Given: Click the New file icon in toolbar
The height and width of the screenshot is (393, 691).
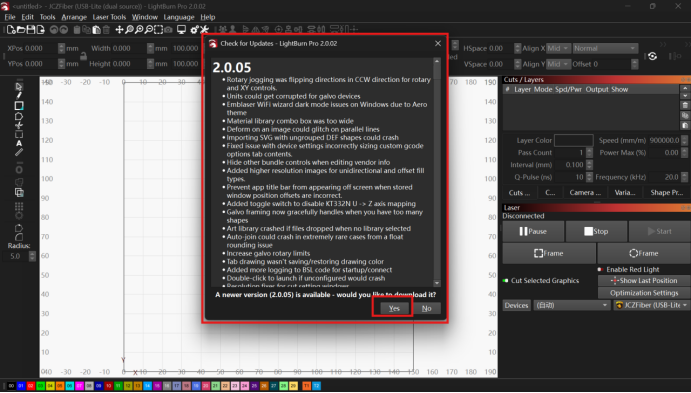Looking at the screenshot, I should coord(11,30).
